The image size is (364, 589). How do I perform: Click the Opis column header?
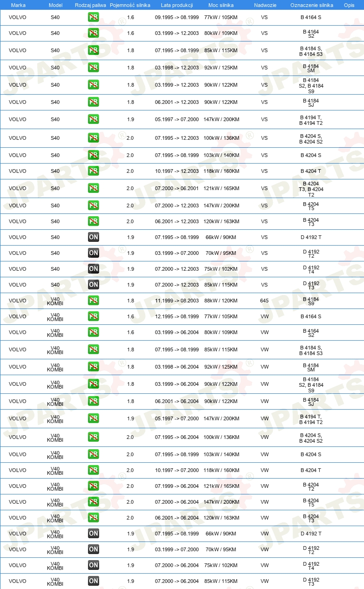[349, 5]
